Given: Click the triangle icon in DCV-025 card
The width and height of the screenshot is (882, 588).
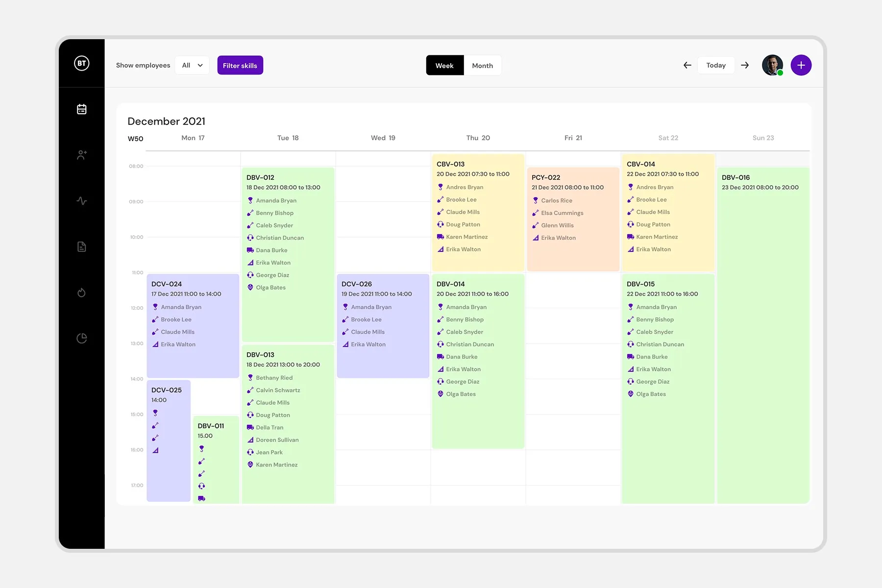Looking at the screenshot, I should click(155, 450).
